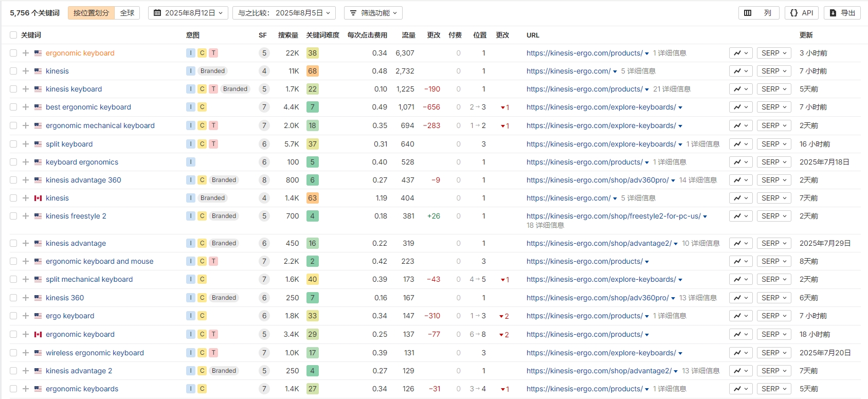
Task: Click difficulty badge 2 for ergonomic keyboard and mouse
Action: click(312, 261)
